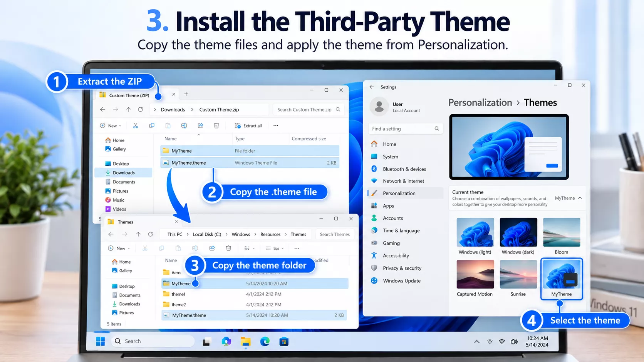Click the Windows Start button on taskbar
The height and width of the screenshot is (362, 644).
[100, 341]
